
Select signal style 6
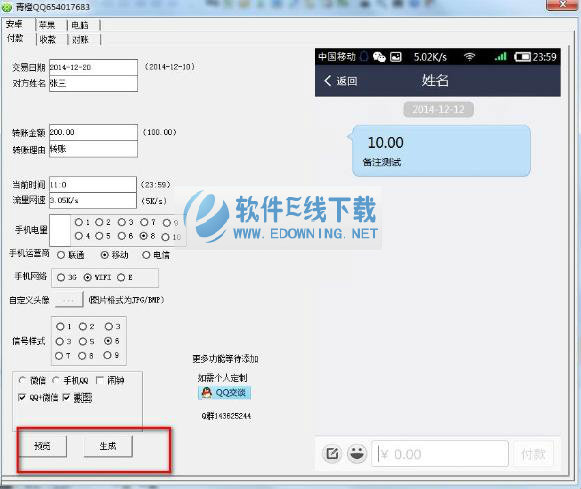click(108, 340)
